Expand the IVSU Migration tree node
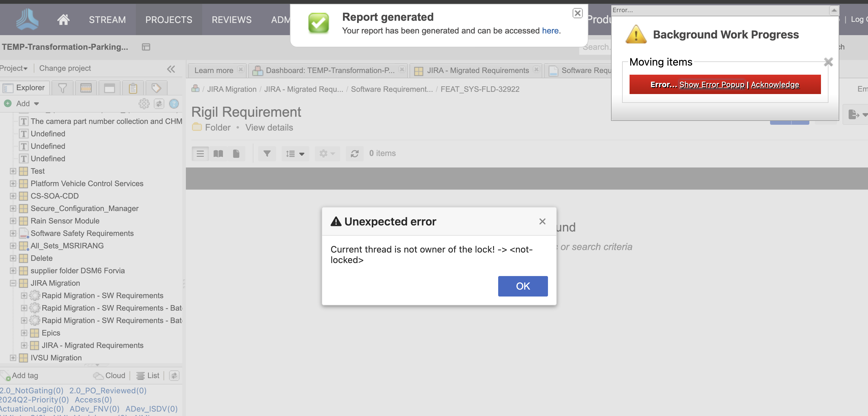 pyautogui.click(x=13, y=358)
